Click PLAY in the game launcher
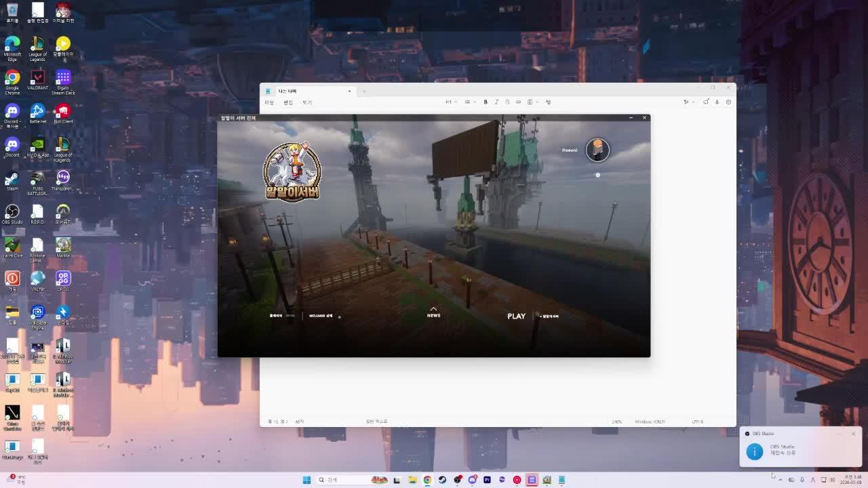This screenshot has height=488, width=868. pos(516,316)
